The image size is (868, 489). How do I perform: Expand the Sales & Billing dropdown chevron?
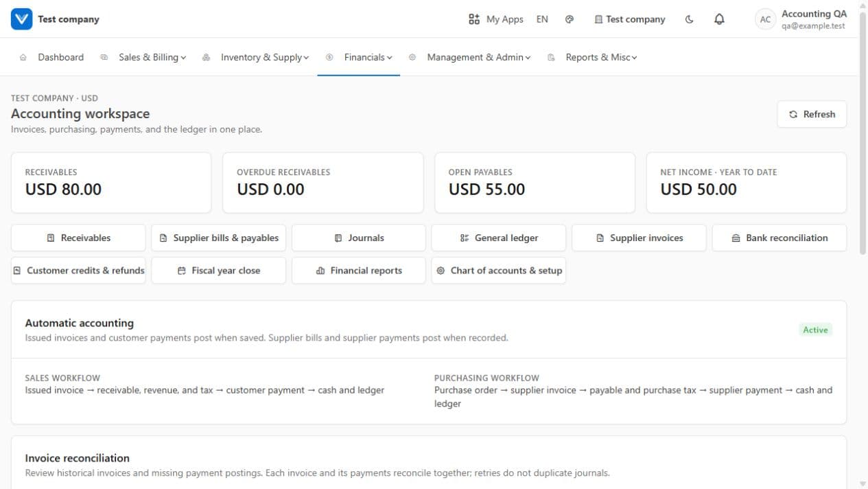(x=183, y=58)
